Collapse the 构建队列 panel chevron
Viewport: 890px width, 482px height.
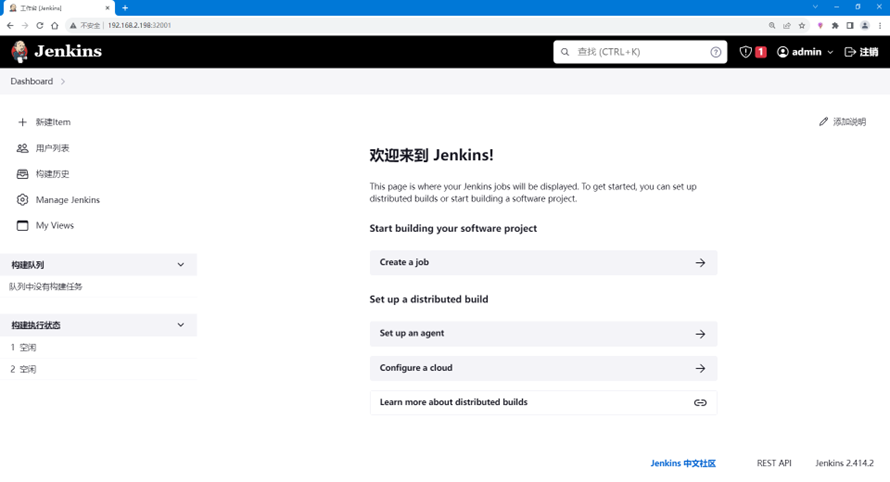[x=180, y=265]
